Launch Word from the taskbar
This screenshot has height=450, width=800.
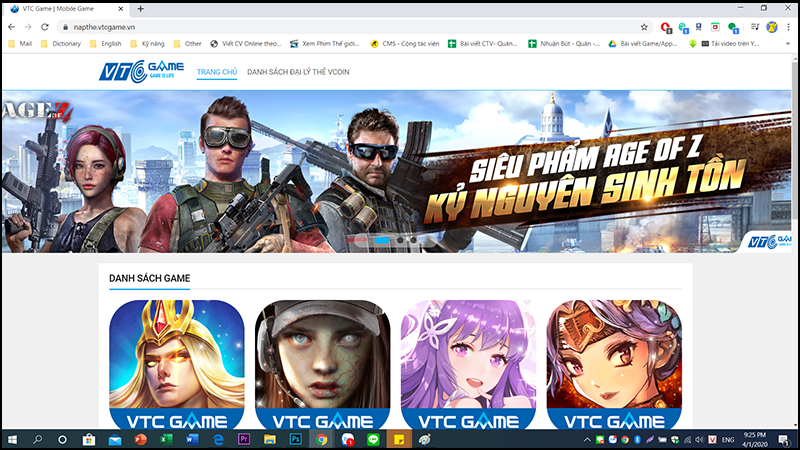tap(192, 439)
